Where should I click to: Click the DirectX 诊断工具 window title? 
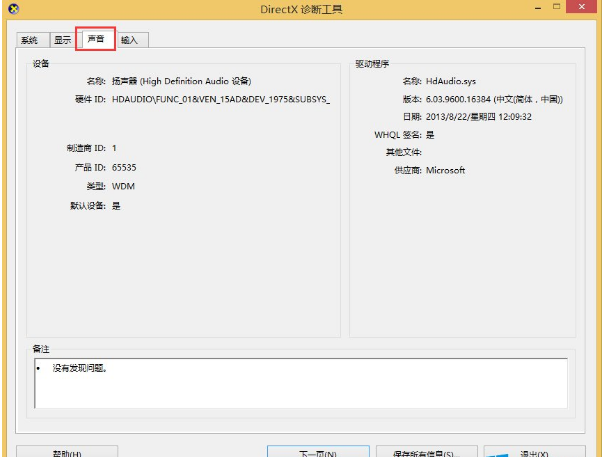pos(301,9)
